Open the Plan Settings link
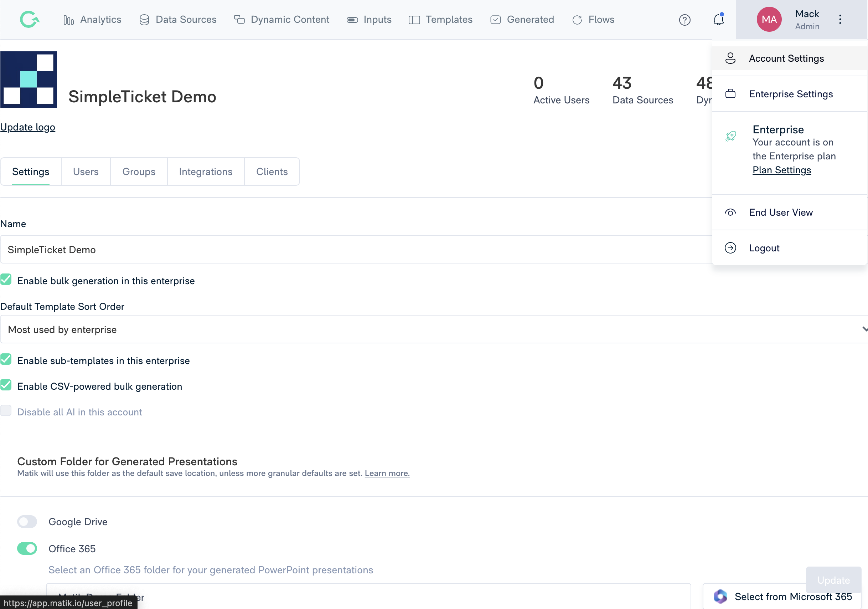 (x=781, y=170)
